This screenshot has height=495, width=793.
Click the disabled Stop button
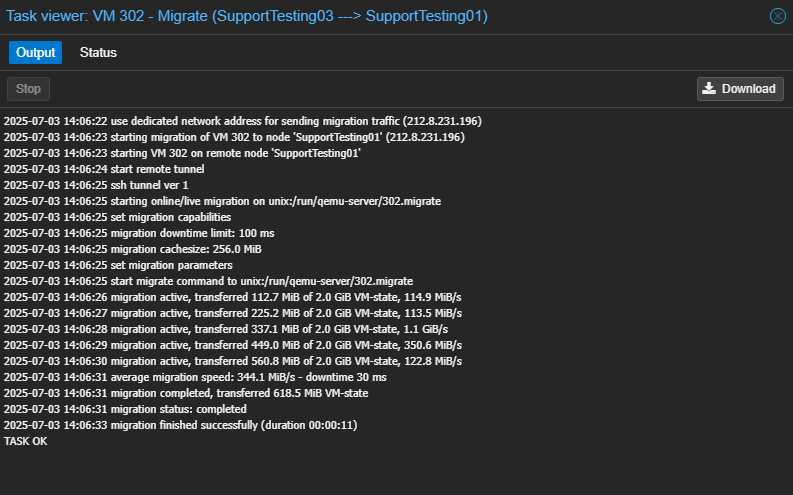tap(28, 89)
